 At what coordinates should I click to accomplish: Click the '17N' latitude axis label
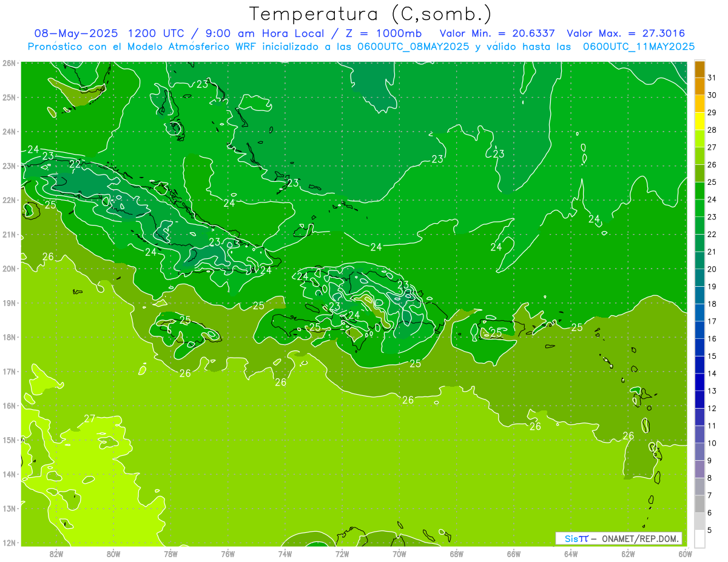tap(10, 371)
